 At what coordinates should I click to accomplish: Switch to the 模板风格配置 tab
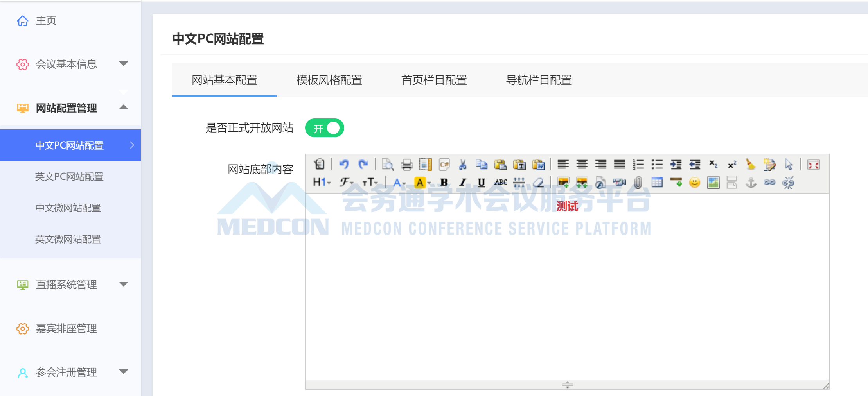329,80
